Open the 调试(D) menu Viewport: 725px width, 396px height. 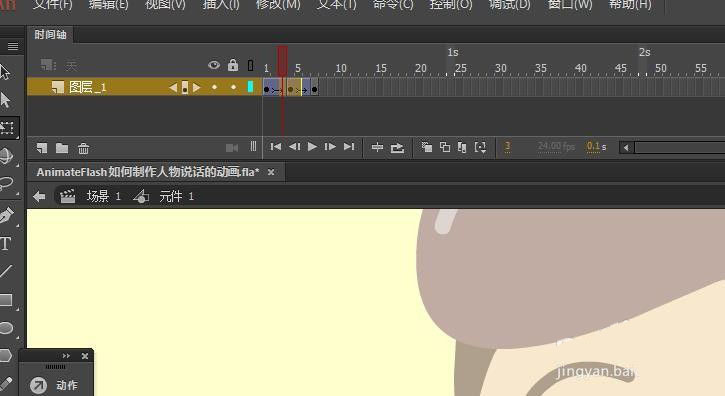pyautogui.click(x=510, y=5)
